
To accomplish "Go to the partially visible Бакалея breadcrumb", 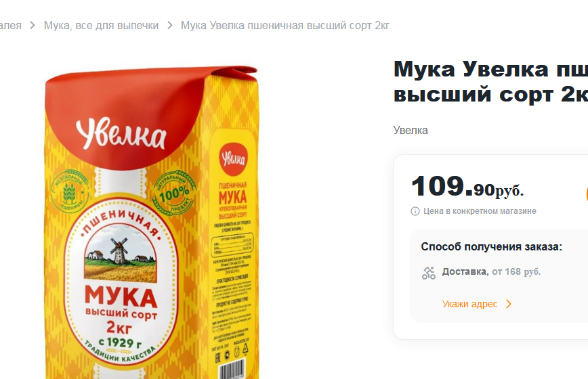I will click(11, 26).
